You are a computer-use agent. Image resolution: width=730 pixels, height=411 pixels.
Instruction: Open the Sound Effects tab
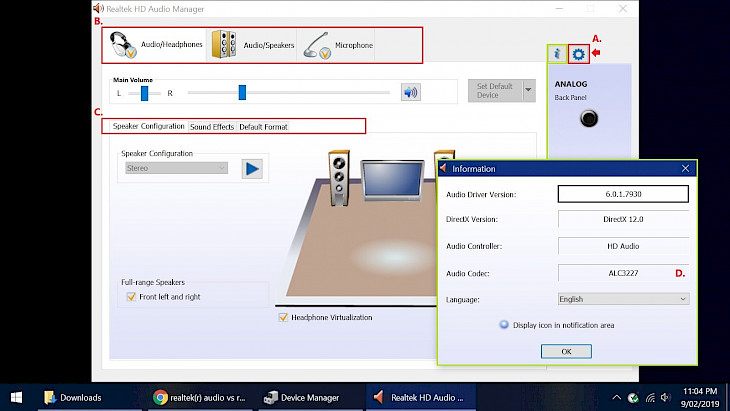(212, 127)
